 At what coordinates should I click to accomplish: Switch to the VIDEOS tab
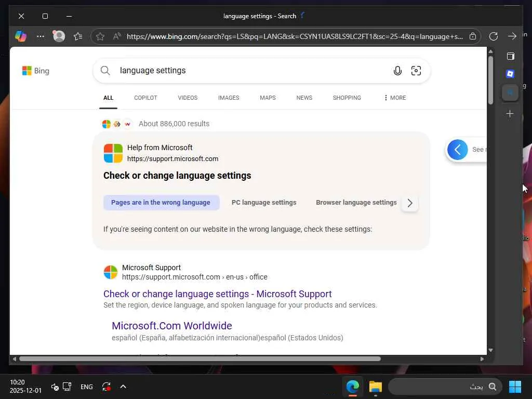[188, 98]
